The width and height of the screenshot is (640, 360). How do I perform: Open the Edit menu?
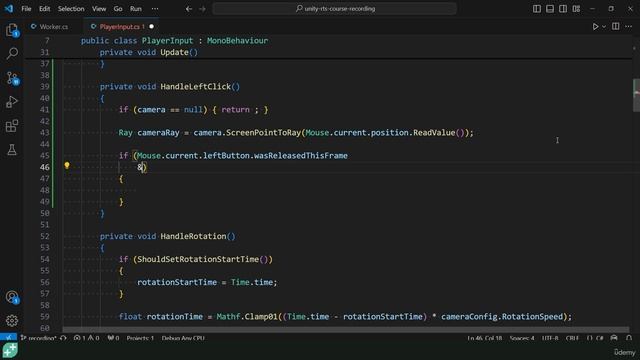point(44,9)
